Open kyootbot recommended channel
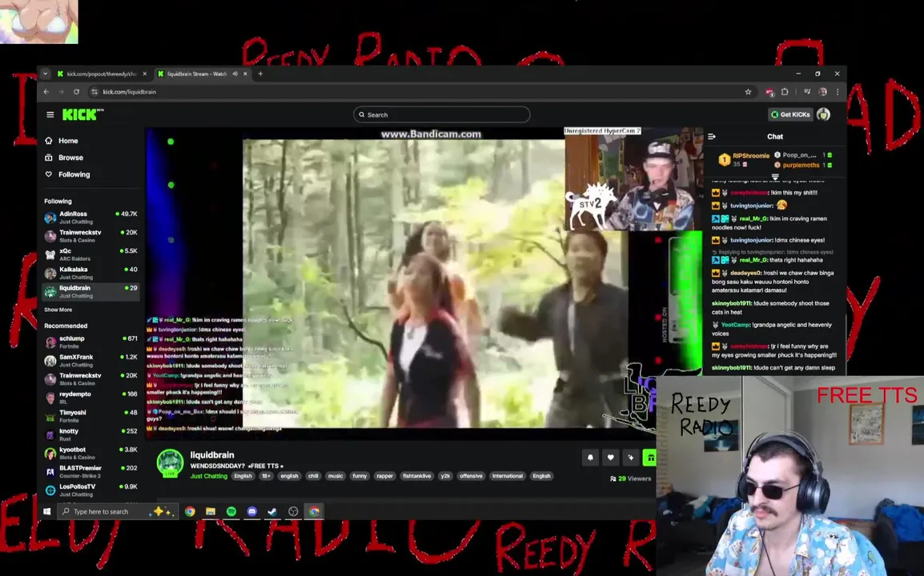The image size is (924, 576). pyautogui.click(x=90, y=453)
